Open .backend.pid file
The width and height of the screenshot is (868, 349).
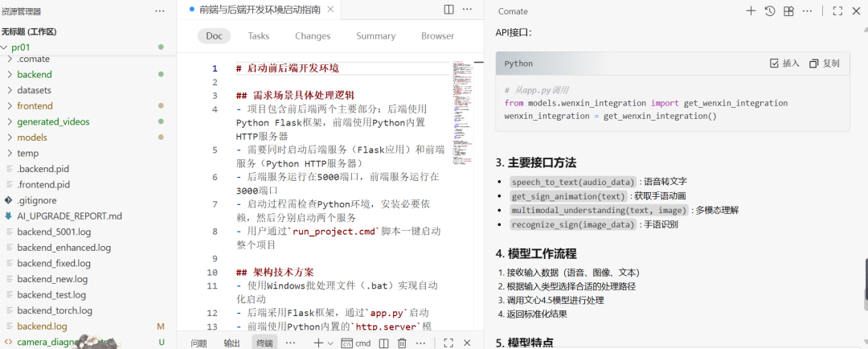(x=88, y=169)
